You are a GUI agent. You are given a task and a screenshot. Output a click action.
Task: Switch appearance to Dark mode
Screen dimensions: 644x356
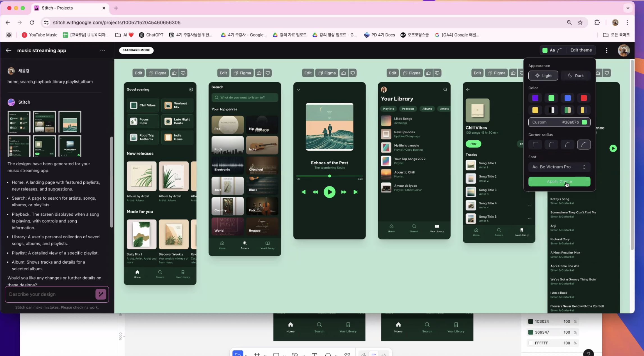[x=576, y=76]
